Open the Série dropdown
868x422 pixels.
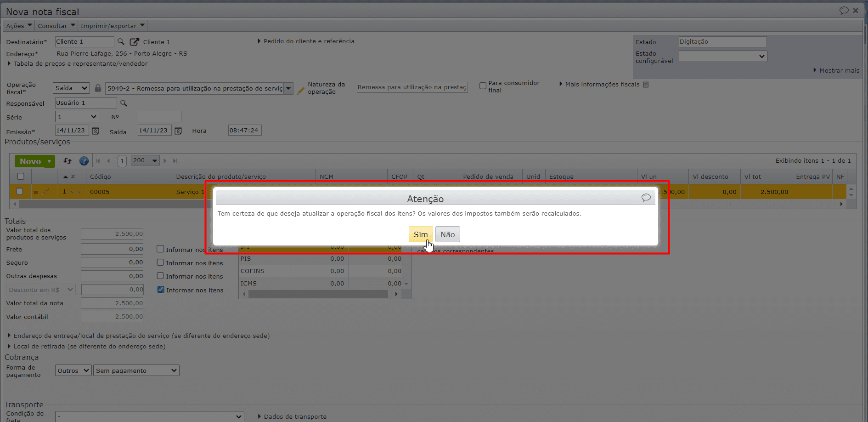point(77,117)
